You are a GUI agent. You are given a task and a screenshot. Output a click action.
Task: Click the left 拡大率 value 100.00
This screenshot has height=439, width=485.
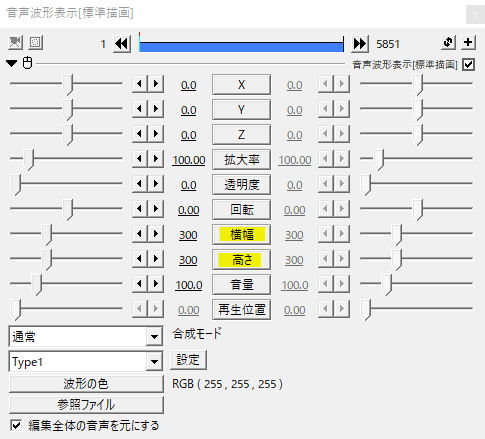(x=189, y=160)
